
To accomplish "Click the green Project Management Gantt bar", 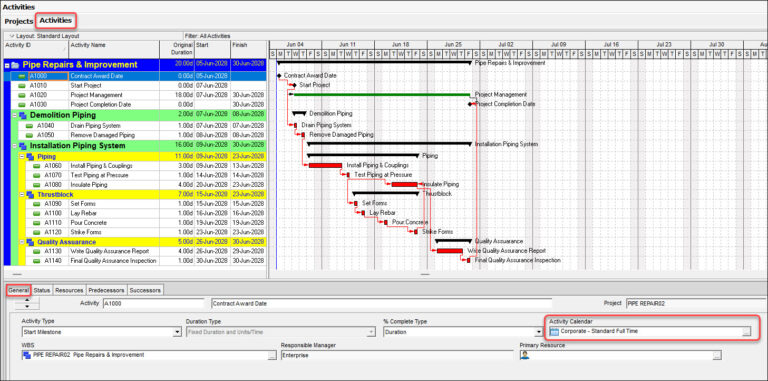I will coord(381,95).
